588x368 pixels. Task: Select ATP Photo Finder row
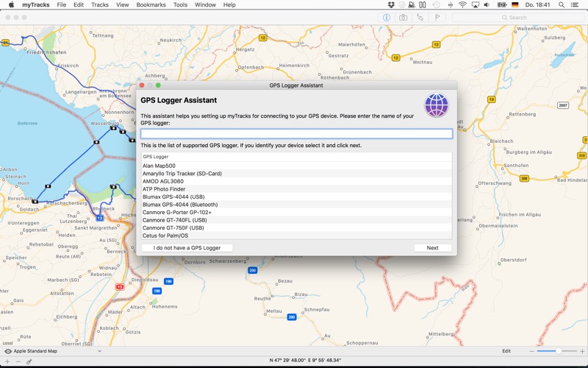click(296, 189)
